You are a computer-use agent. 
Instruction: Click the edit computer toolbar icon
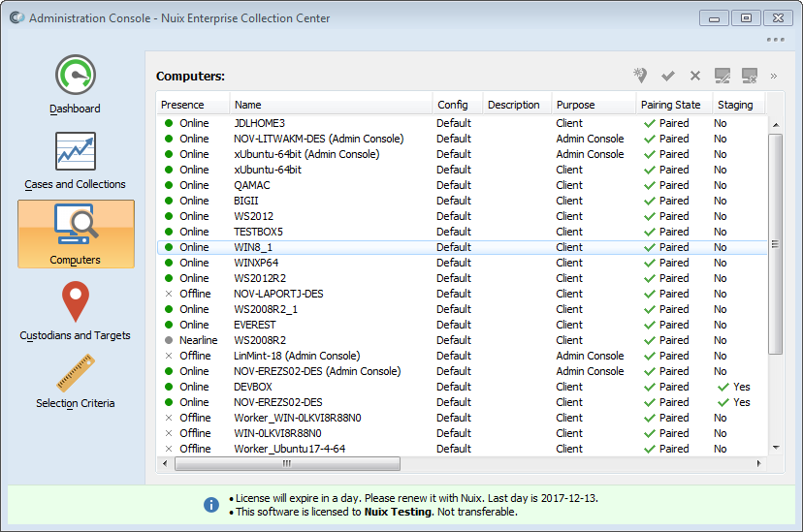pyautogui.click(x=723, y=76)
